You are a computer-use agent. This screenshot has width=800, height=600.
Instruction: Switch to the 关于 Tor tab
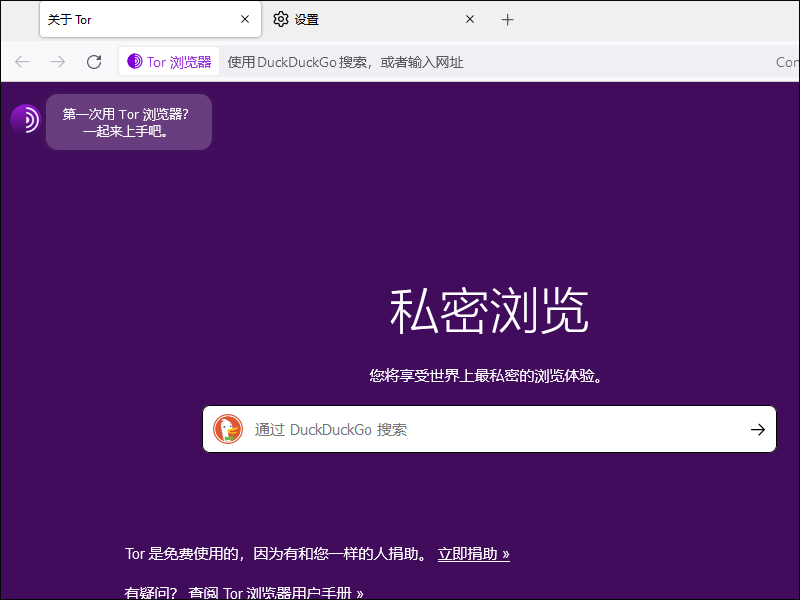[130, 19]
